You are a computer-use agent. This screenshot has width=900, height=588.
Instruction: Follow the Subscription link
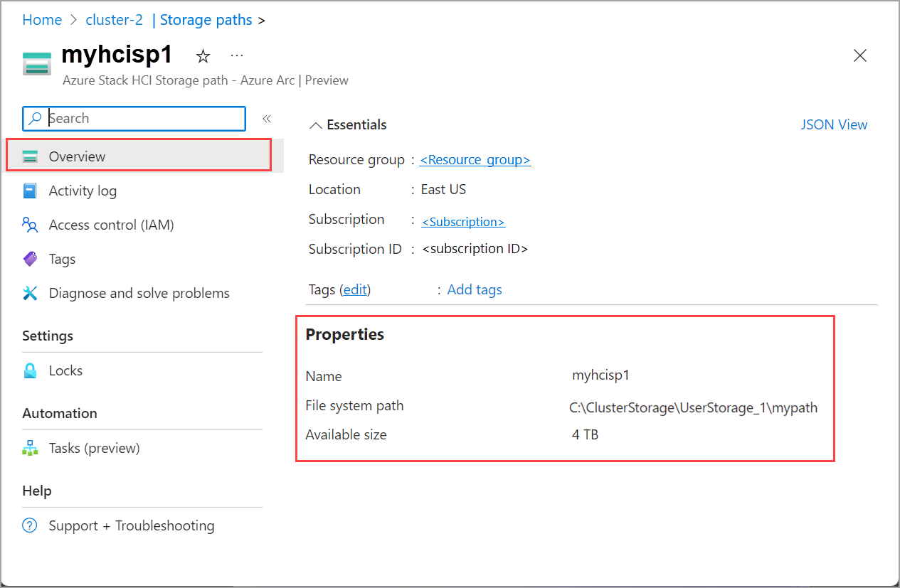[x=463, y=222]
